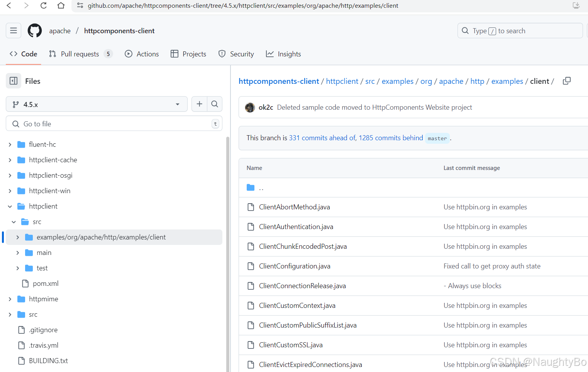Image resolution: width=588 pixels, height=372 pixels.
Task: Click the search files magnifier button
Action: coord(215,104)
